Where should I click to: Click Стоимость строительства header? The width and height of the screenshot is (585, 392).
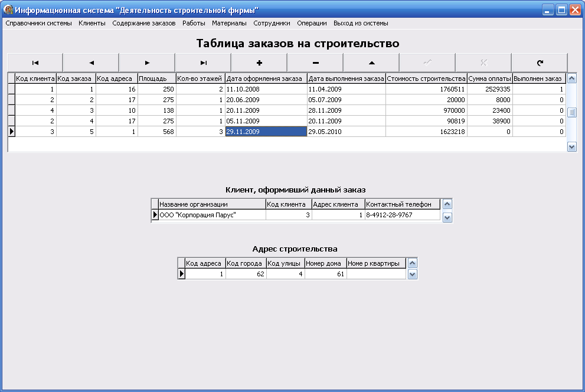(x=426, y=79)
